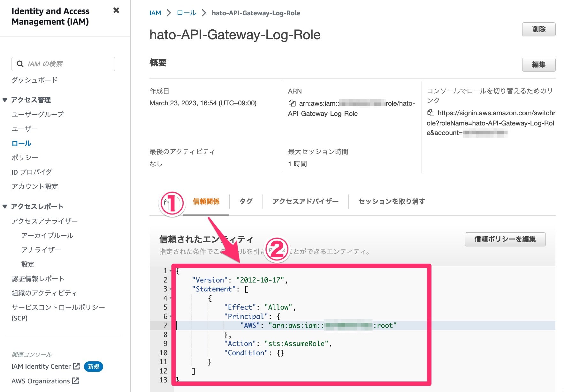Open the アクセスアドバイザー tab
Image resolution: width=564 pixels, height=392 pixels.
(305, 201)
